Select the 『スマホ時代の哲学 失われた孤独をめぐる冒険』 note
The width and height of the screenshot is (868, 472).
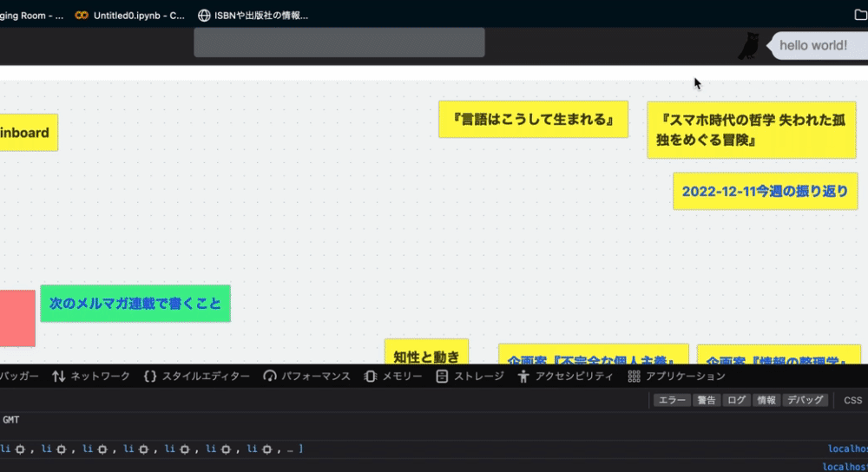[751, 130]
